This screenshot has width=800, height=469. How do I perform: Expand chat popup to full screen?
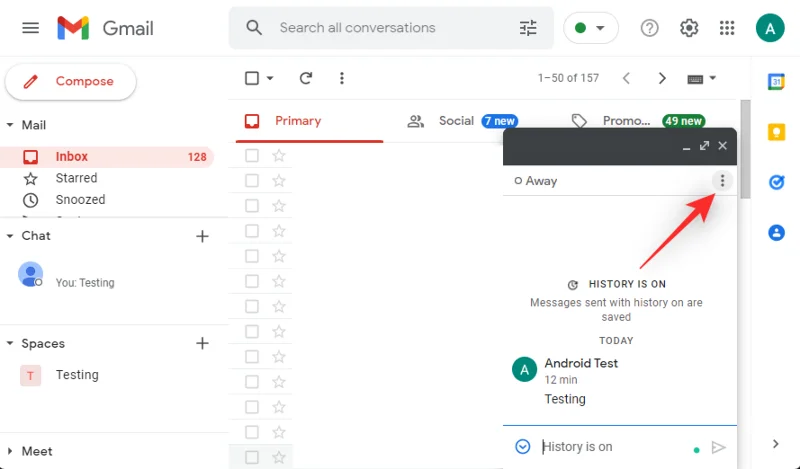click(705, 145)
